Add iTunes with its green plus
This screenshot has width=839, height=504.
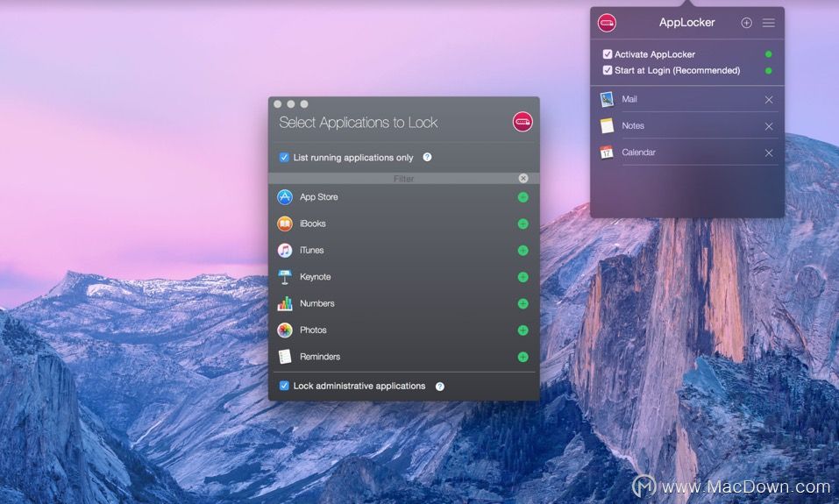pos(523,251)
